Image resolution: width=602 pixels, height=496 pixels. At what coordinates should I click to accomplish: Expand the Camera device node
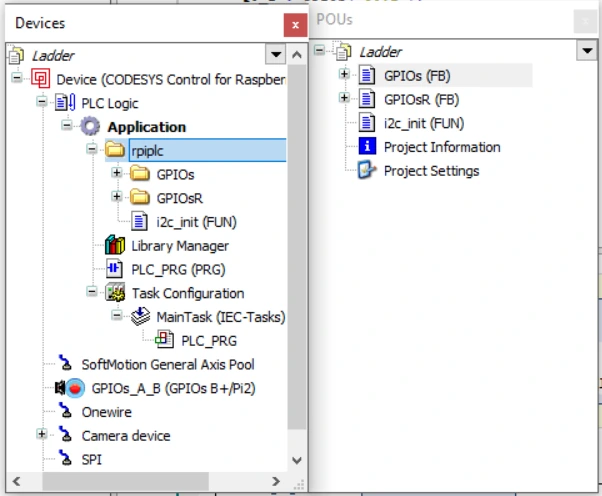(x=41, y=434)
